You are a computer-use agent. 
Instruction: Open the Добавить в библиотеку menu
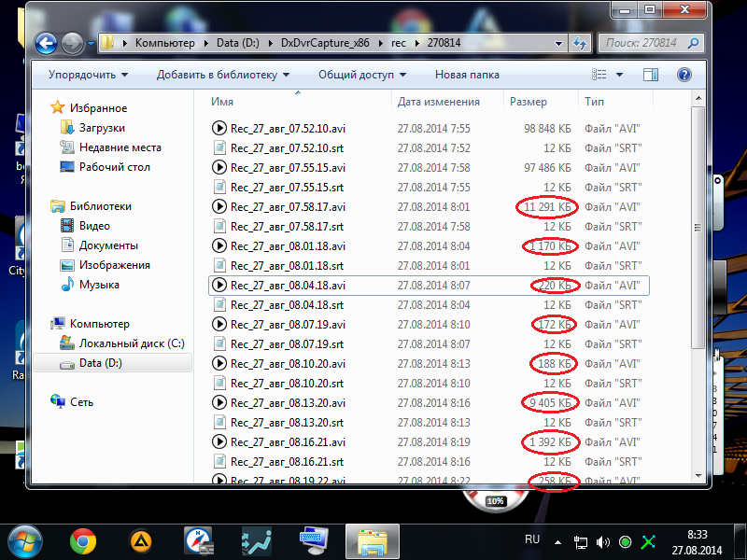pyautogui.click(x=222, y=75)
